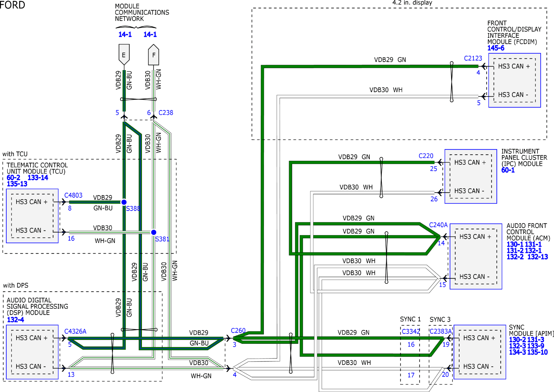Click connector label C2383A
Viewport: 554px width, 392px height.
click(440, 332)
